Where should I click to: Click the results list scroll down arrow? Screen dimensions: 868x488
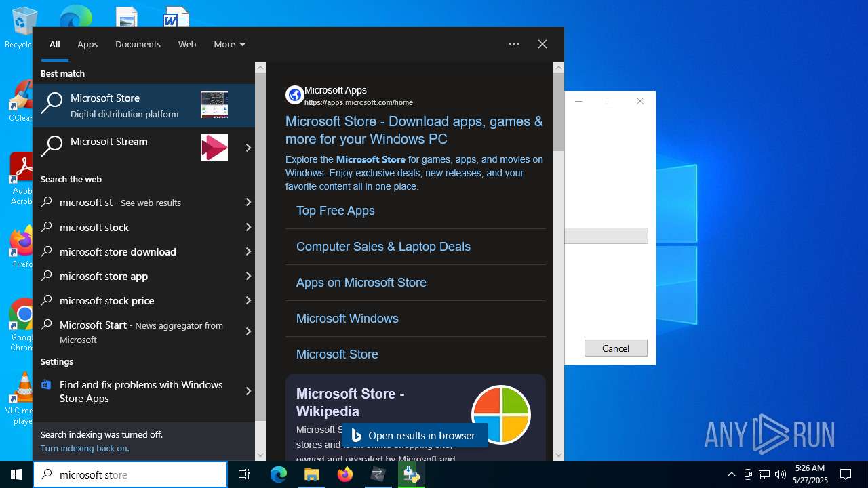(260, 455)
